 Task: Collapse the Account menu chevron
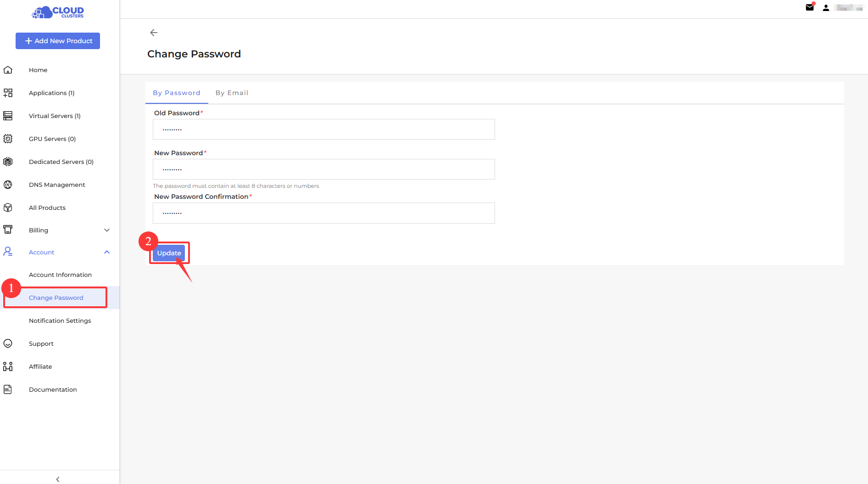coord(107,252)
